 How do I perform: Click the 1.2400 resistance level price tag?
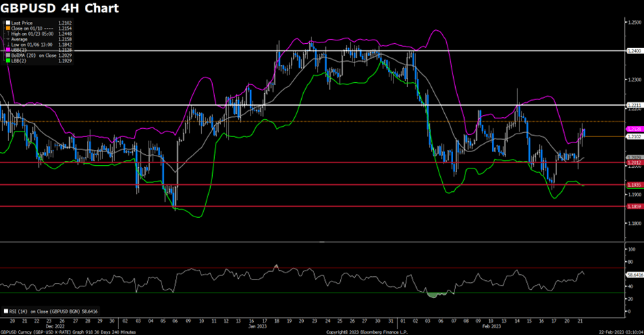click(633, 51)
